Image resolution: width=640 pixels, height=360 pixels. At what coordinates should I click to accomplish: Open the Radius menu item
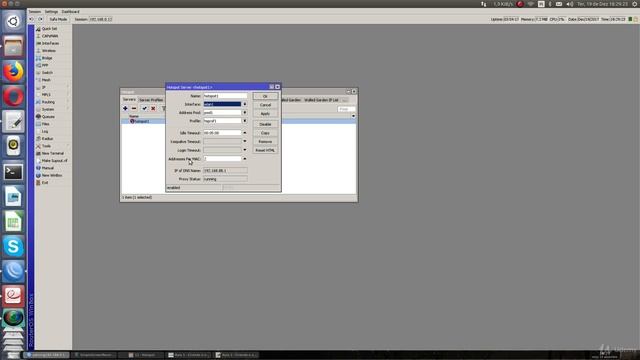(47, 139)
